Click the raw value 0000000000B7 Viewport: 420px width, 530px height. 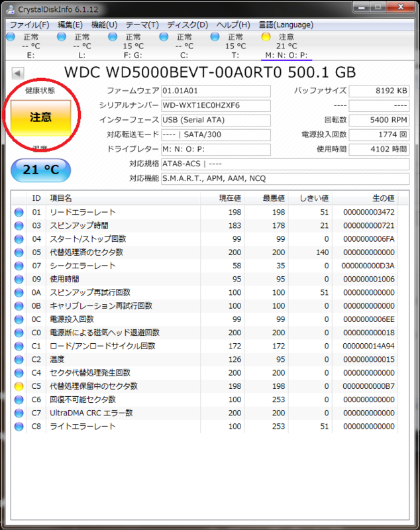tap(368, 386)
